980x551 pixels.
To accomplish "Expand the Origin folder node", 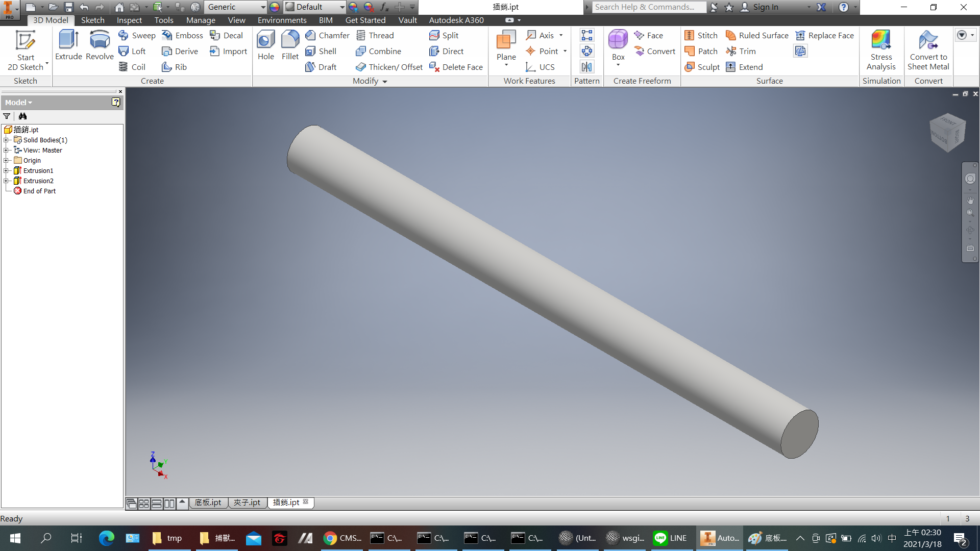I will click(6, 161).
